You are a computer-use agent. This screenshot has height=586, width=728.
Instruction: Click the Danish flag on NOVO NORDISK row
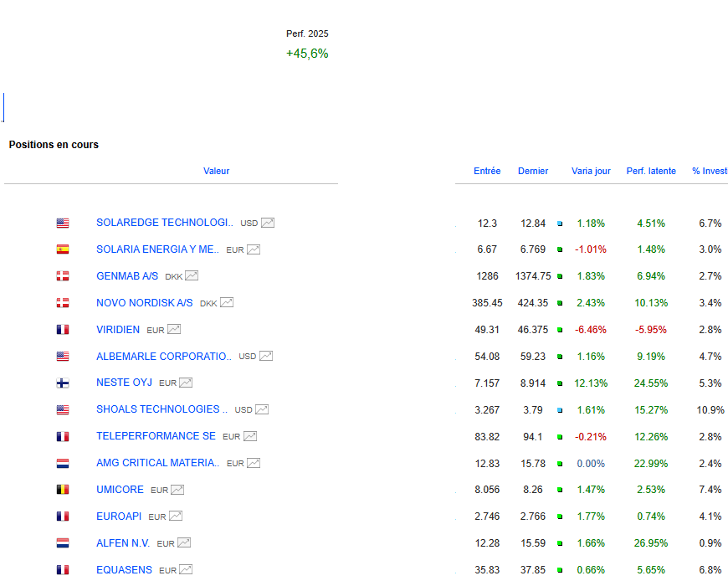tap(63, 303)
